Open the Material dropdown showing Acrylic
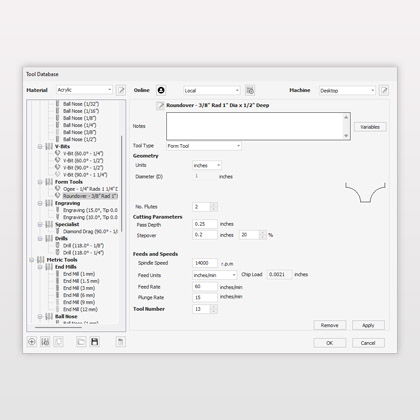The height and width of the screenshot is (420, 420). [x=84, y=90]
